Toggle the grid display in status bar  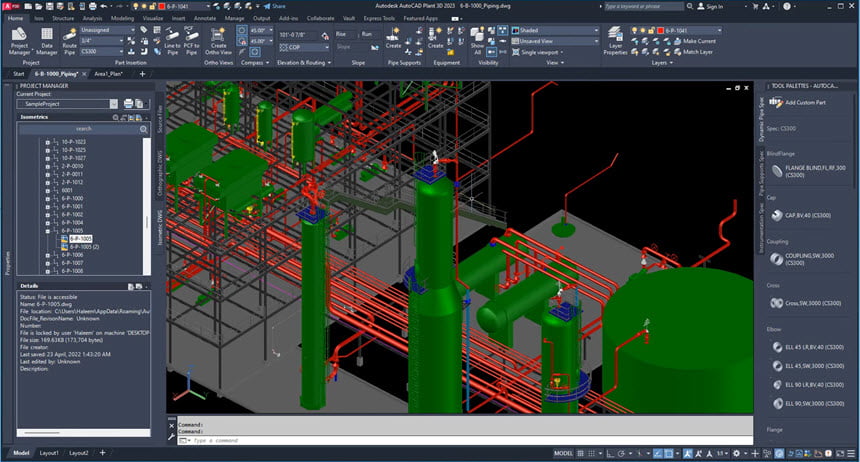click(580, 453)
